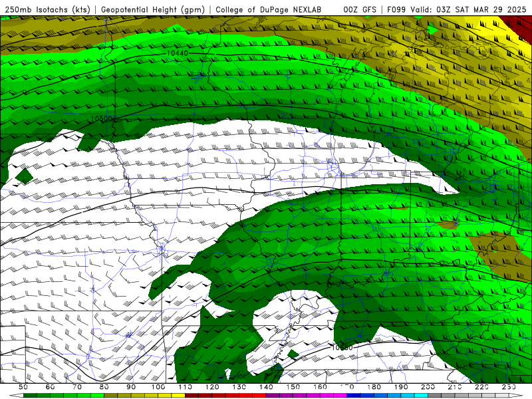Select the first olive swatch below 80
Screen dimensions: 532x399
click(x=110, y=396)
